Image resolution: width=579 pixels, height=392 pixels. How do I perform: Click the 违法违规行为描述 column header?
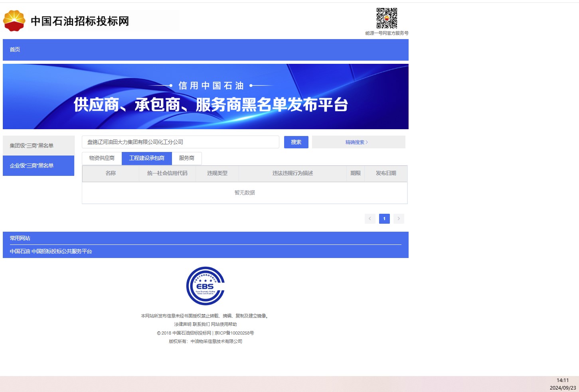click(x=292, y=173)
